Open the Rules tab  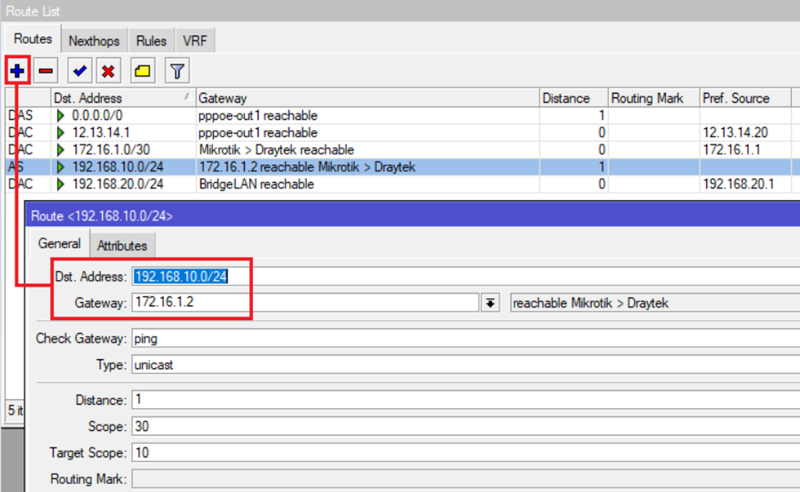click(151, 41)
